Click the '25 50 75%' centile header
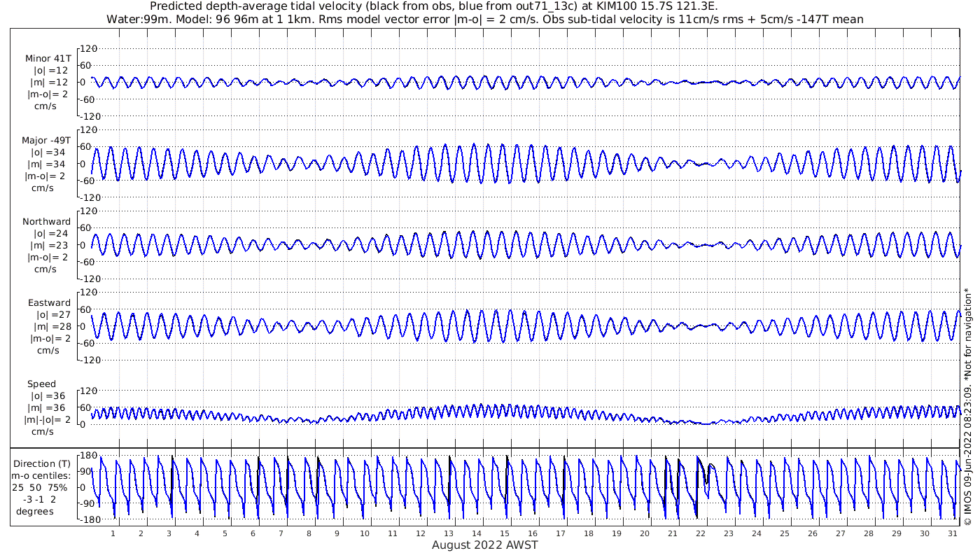This screenshot has width=980, height=560. 39,488
